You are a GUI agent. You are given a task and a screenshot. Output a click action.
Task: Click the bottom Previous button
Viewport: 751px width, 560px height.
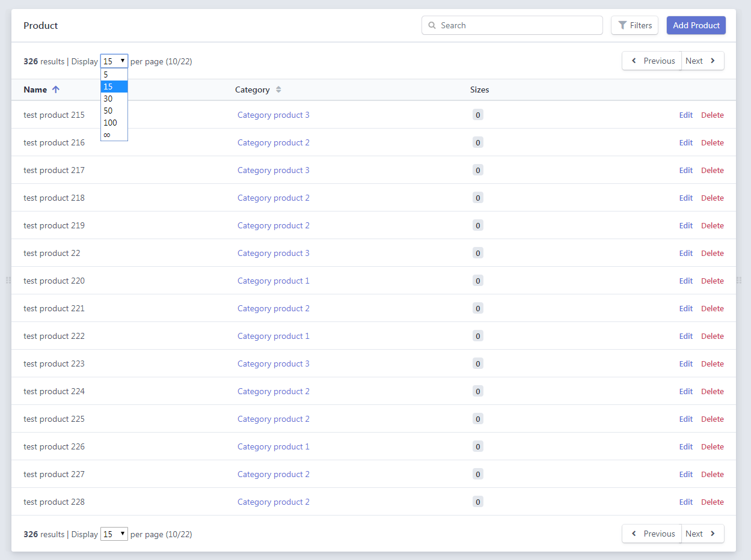[651, 534]
